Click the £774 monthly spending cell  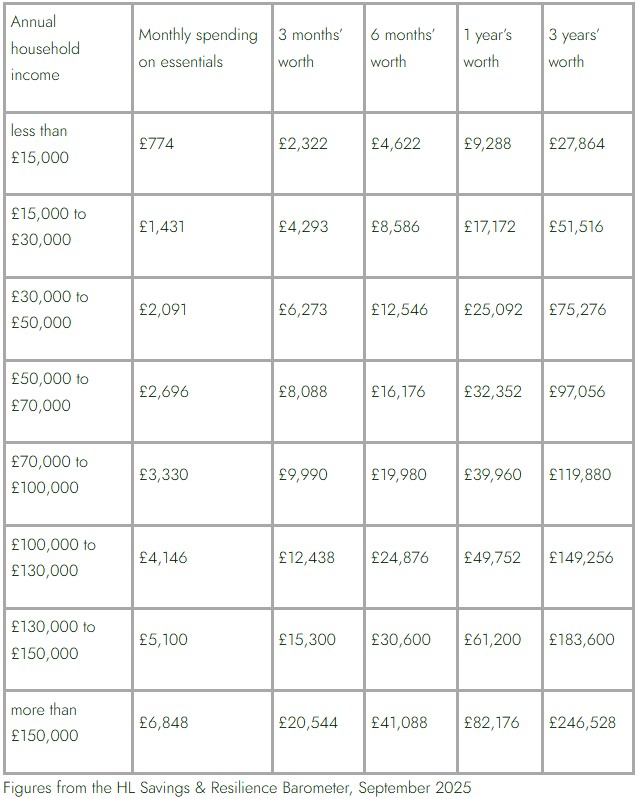point(157,144)
